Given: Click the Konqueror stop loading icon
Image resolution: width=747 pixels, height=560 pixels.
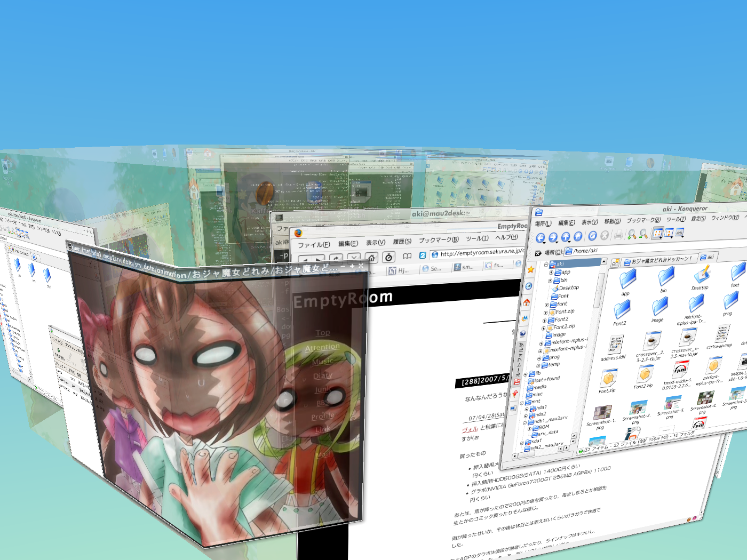Looking at the screenshot, I should tap(605, 235).
